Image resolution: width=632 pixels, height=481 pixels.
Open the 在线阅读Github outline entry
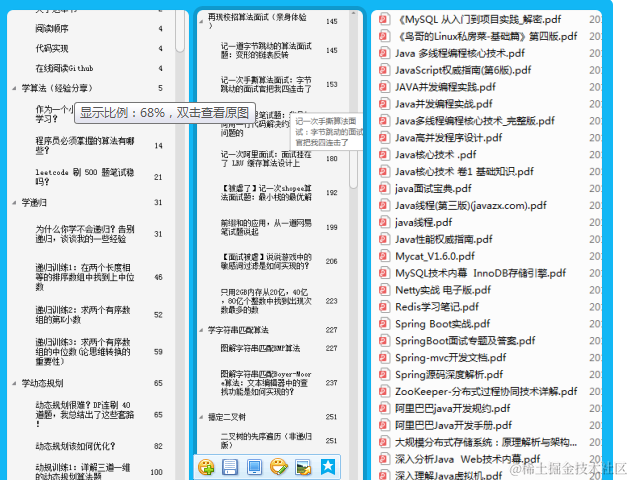[x=64, y=69]
